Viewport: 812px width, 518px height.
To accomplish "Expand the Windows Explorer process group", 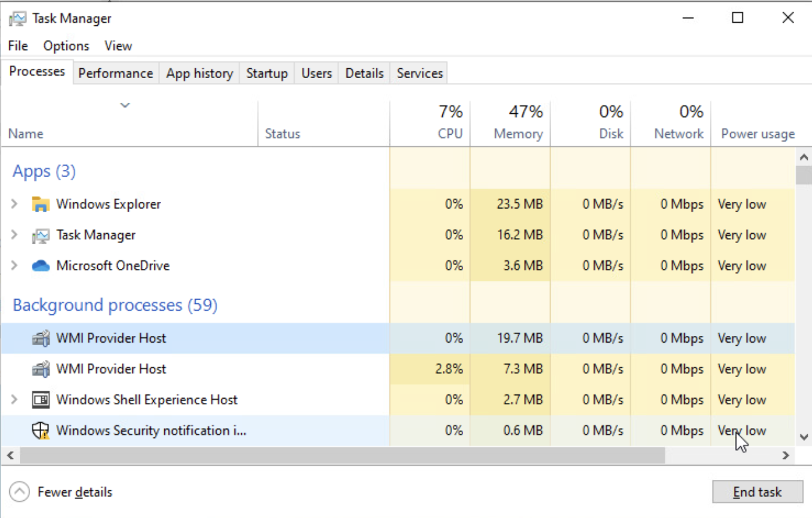I will tap(15, 204).
